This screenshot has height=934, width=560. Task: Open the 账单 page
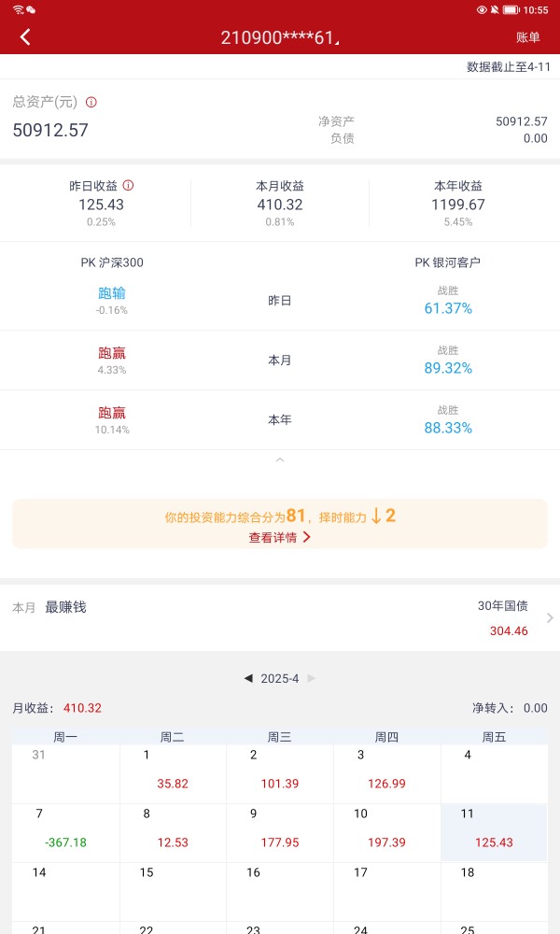[x=528, y=37]
